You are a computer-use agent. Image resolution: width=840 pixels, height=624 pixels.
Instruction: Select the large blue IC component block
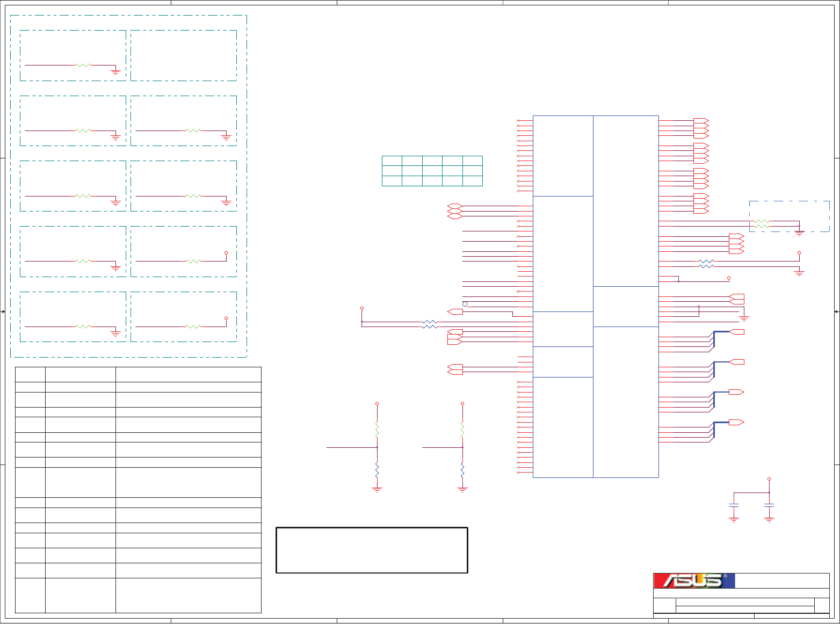[x=596, y=296]
